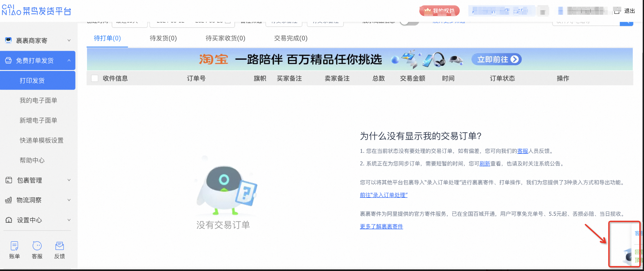Click the 订单状态 column header
This screenshot has height=271, width=644.
(502, 78)
